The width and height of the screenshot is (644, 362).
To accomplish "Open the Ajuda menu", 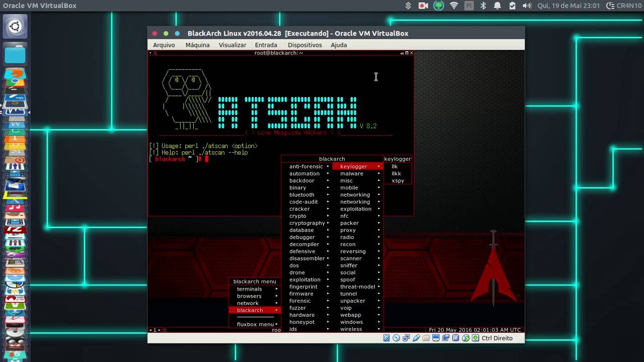I will tap(339, 45).
